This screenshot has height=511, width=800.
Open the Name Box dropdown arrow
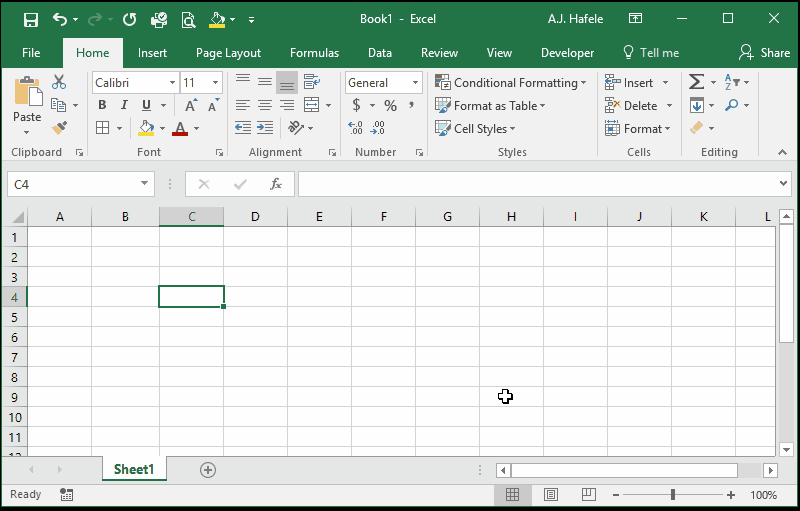[144, 184]
